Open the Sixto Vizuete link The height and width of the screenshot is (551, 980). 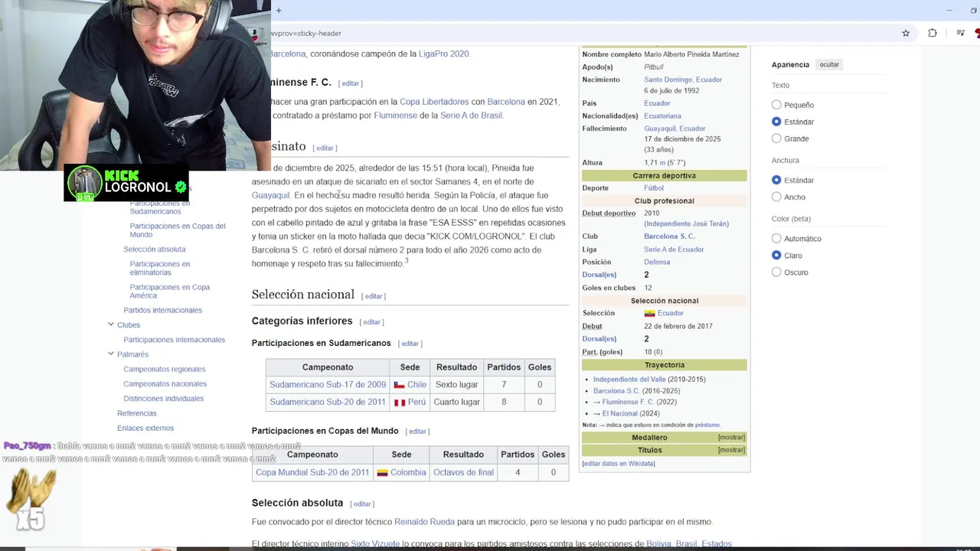coord(375,544)
